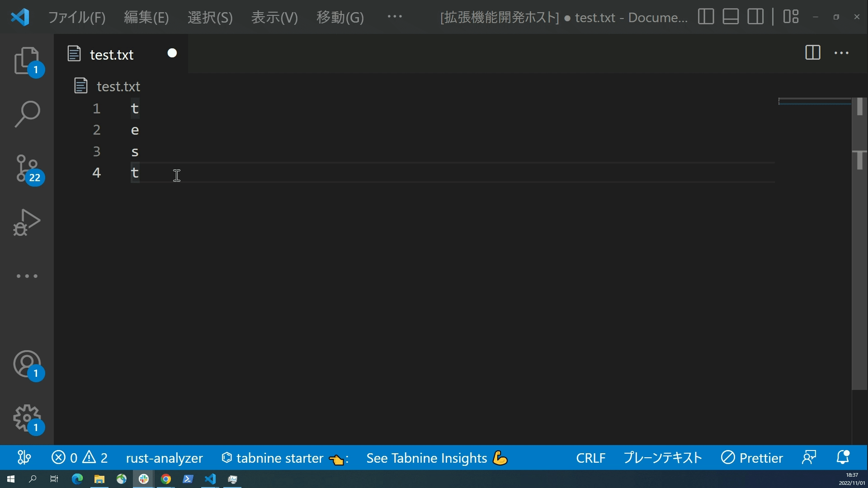The image size is (868, 488).
Task: Open the 移動(G) menu
Action: (x=340, y=17)
